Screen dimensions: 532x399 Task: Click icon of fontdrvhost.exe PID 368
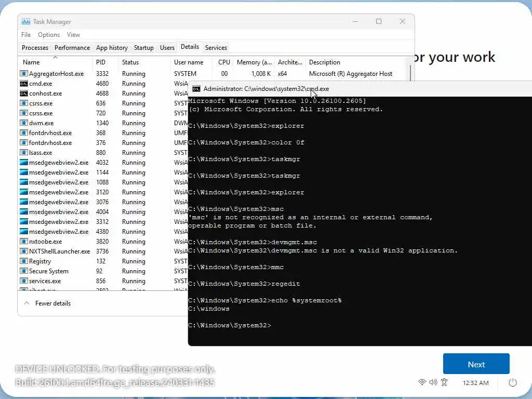tap(24, 132)
